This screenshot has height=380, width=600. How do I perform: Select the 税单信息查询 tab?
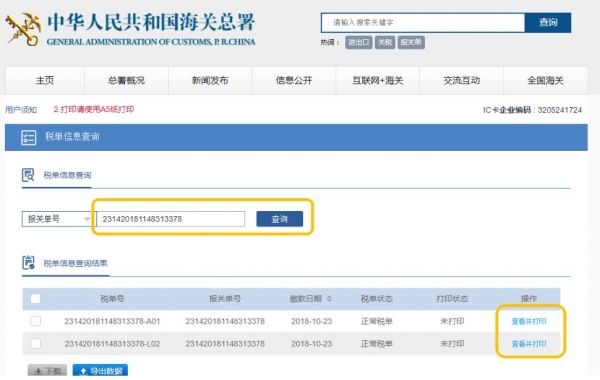pos(67,175)
